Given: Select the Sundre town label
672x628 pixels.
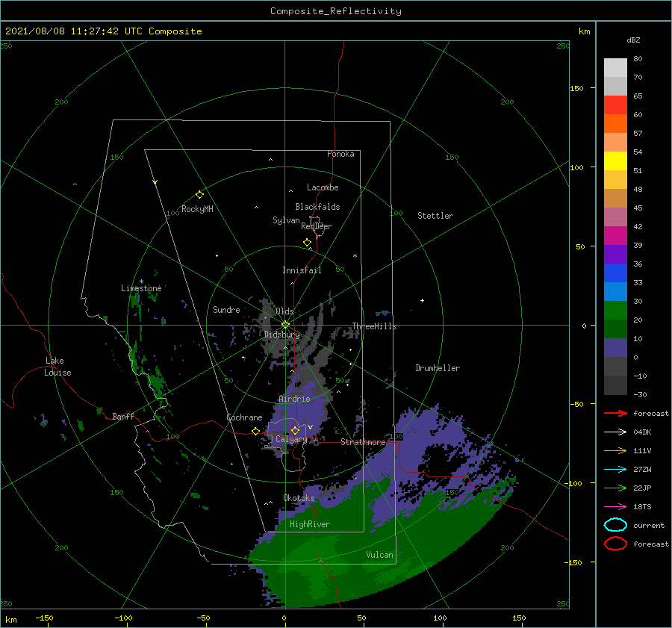Looking at the screenshot, I should (226, 309).
